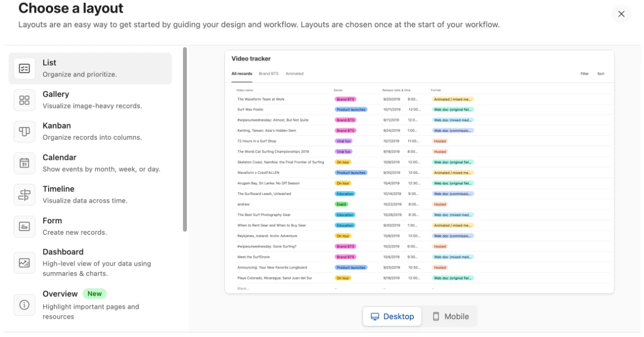This screenshot has width=644, height=337.
Task: Click the layout list scrollbar
Action: point(185,140)
